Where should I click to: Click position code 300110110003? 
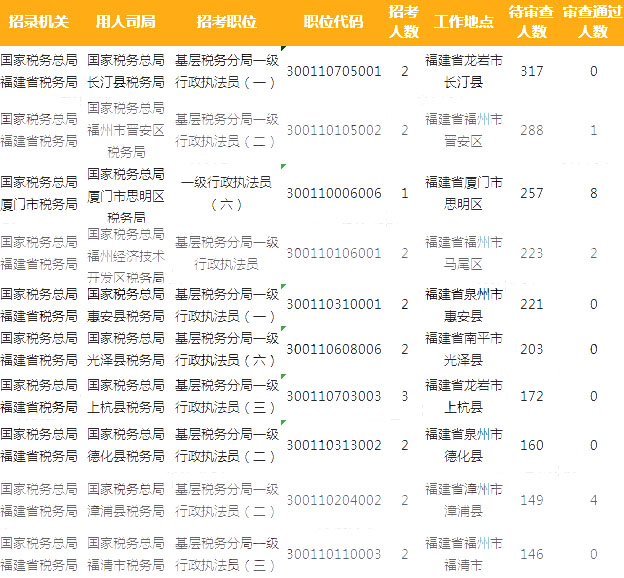coord(333,554)
